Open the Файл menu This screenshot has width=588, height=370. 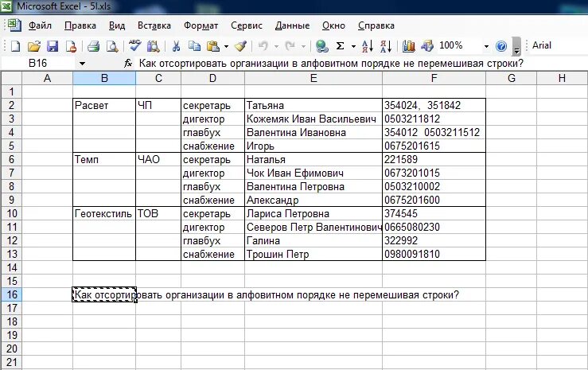click(40, 25)
